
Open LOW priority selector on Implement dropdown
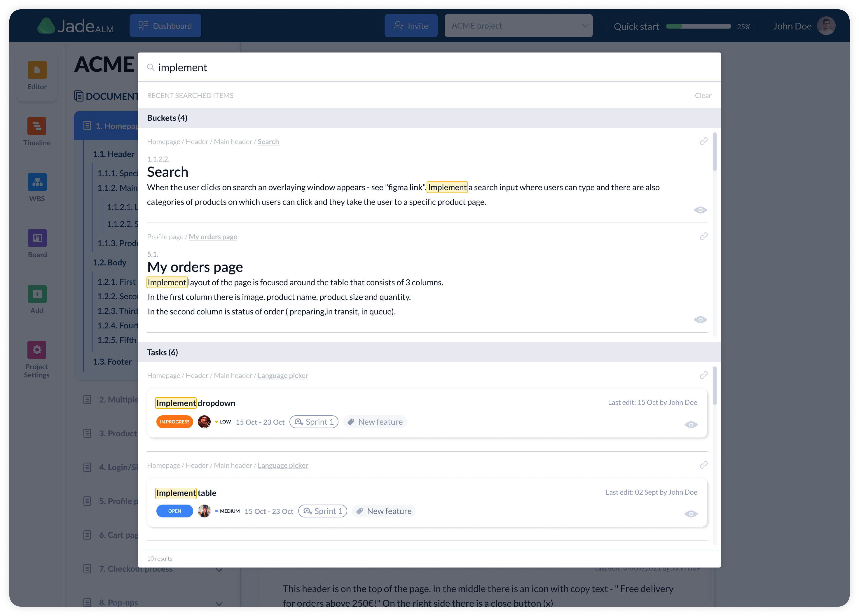(223, 422)
